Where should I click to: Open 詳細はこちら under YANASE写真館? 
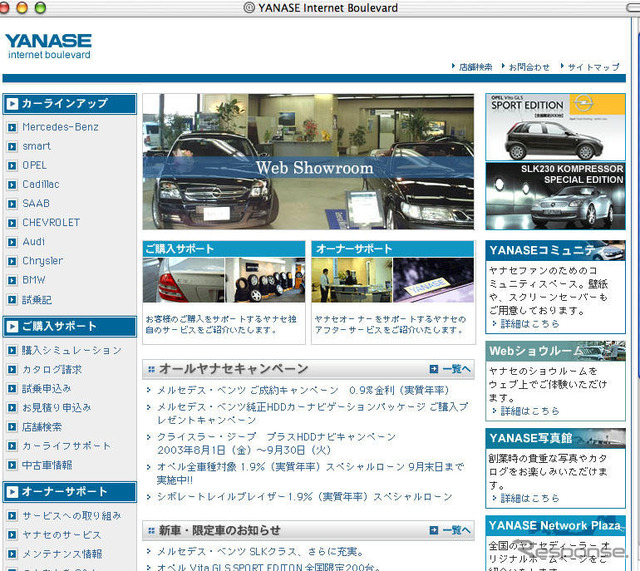530,498
